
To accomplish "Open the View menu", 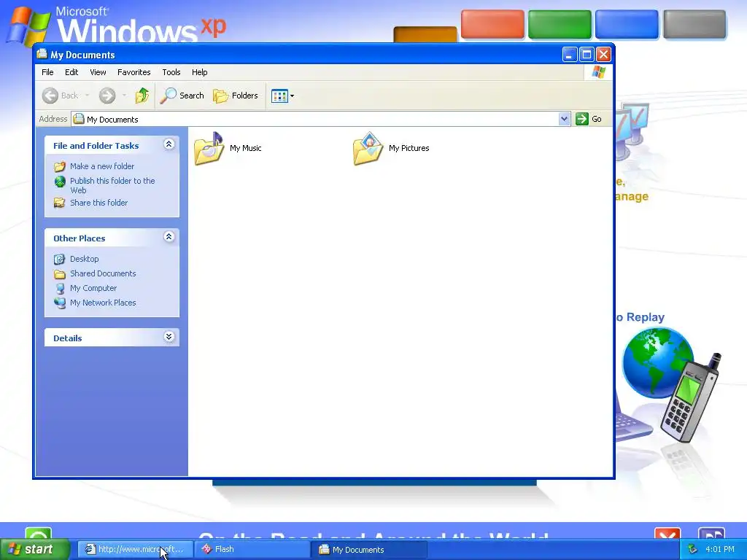I will [98, 72].
